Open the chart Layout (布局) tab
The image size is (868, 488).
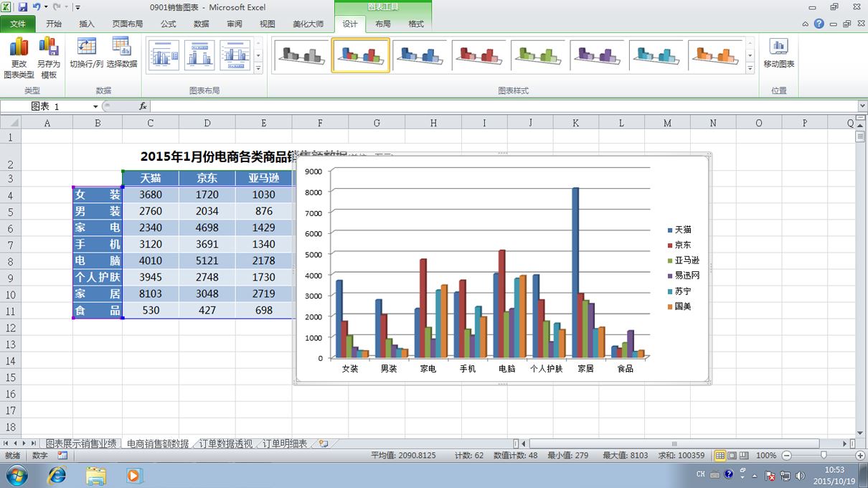coord(383,24)
